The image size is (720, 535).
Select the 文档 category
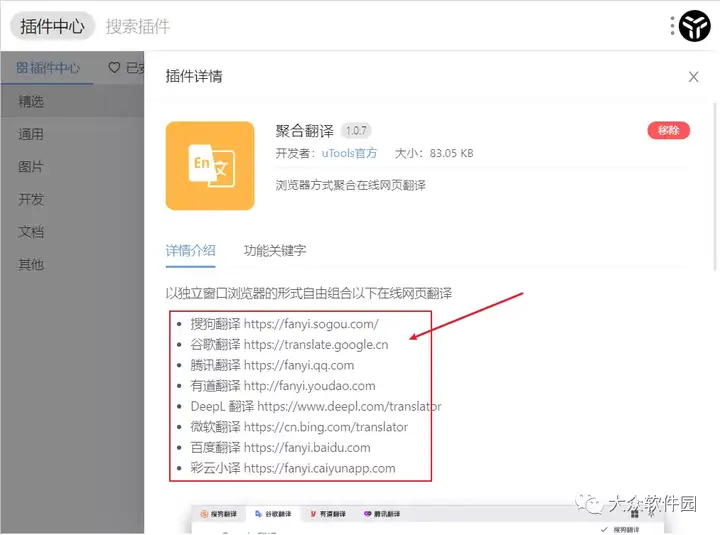click(x=72, y=232)
